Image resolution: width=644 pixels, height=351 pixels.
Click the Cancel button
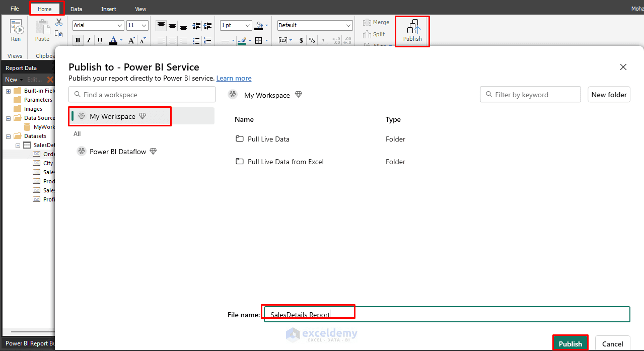pos(613,343)
